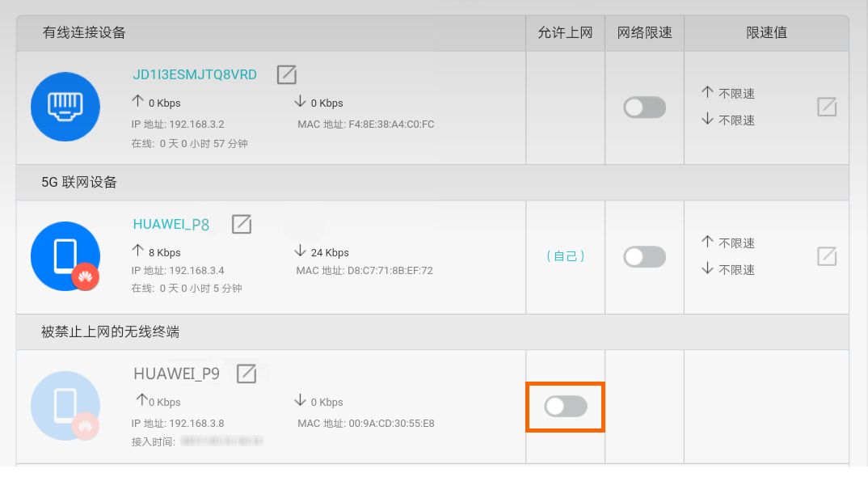The image size is (868, 477).
Task: Click the 允许上网 column header
Action: click(x=565, y=32)
